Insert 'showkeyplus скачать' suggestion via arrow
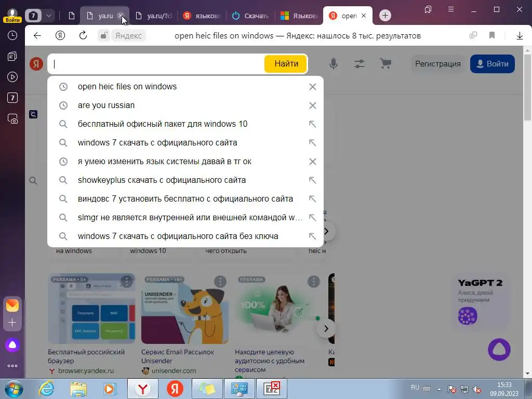 (312, 180)
